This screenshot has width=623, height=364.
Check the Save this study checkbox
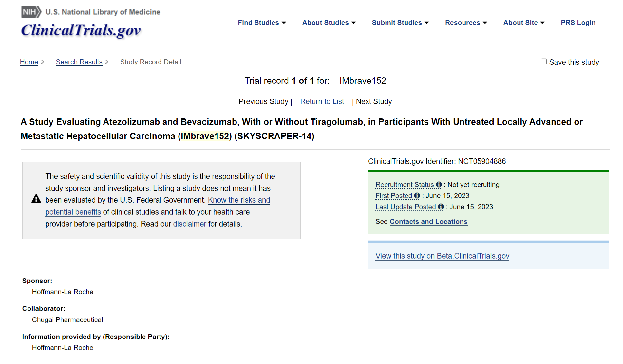[544, 62]
